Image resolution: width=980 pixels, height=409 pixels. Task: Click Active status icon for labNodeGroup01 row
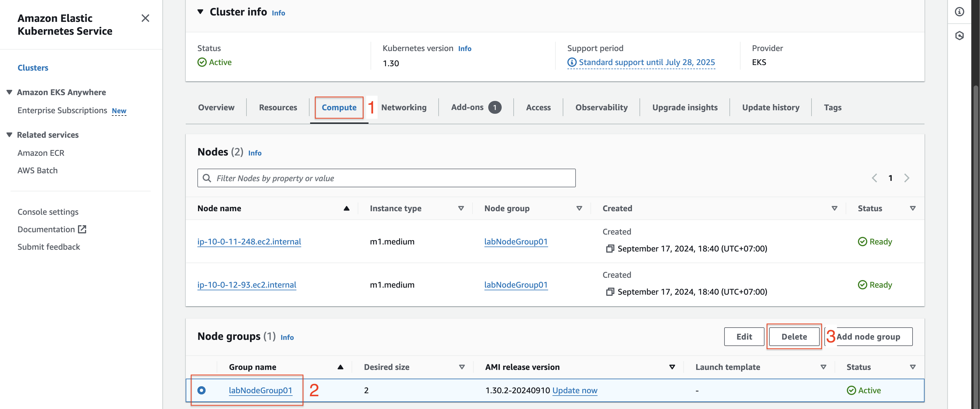pyautogui.click(x=852, y=390)
